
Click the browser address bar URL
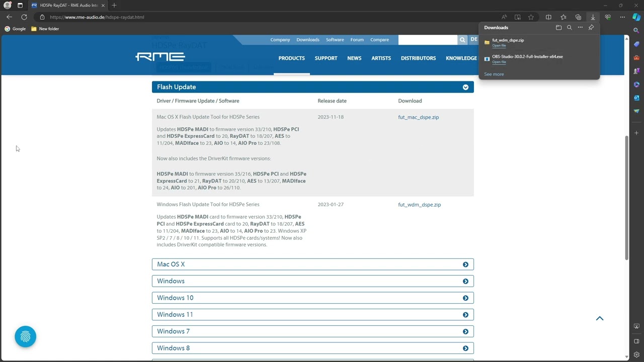pyautogui.click(x=97, y=17)
